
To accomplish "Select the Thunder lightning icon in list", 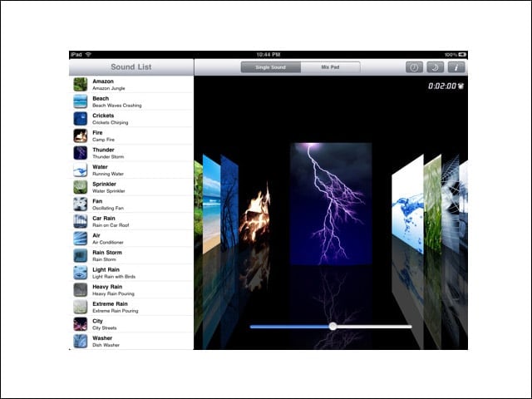I will 81,153.
